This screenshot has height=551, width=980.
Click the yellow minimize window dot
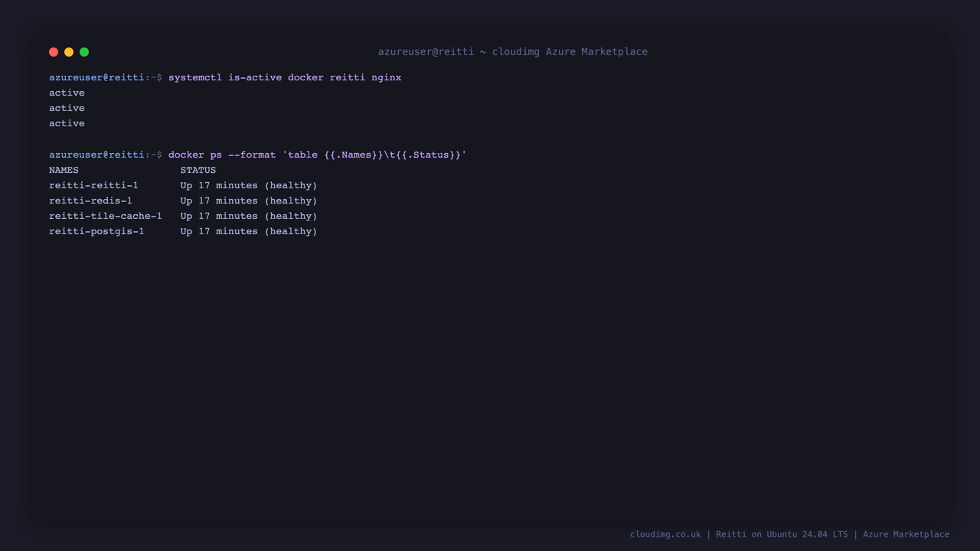pyautogui.click(x=69, y=52)
